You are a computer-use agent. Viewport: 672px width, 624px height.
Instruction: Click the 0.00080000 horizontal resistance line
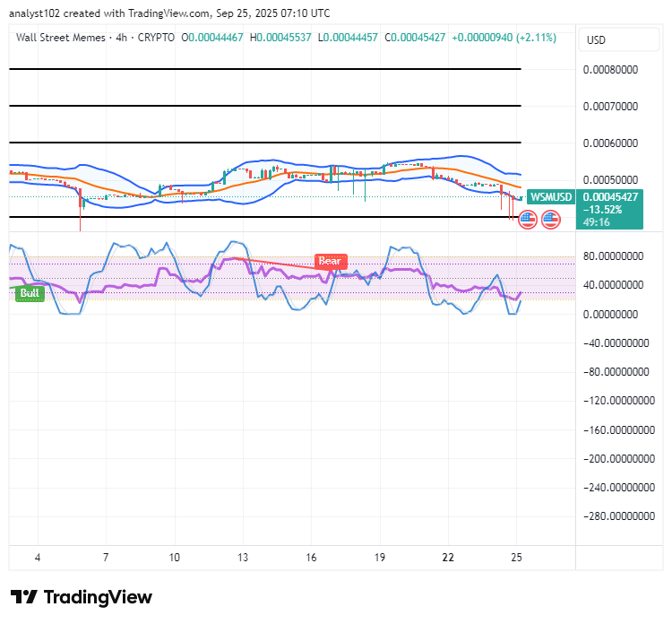click(265, 69)
